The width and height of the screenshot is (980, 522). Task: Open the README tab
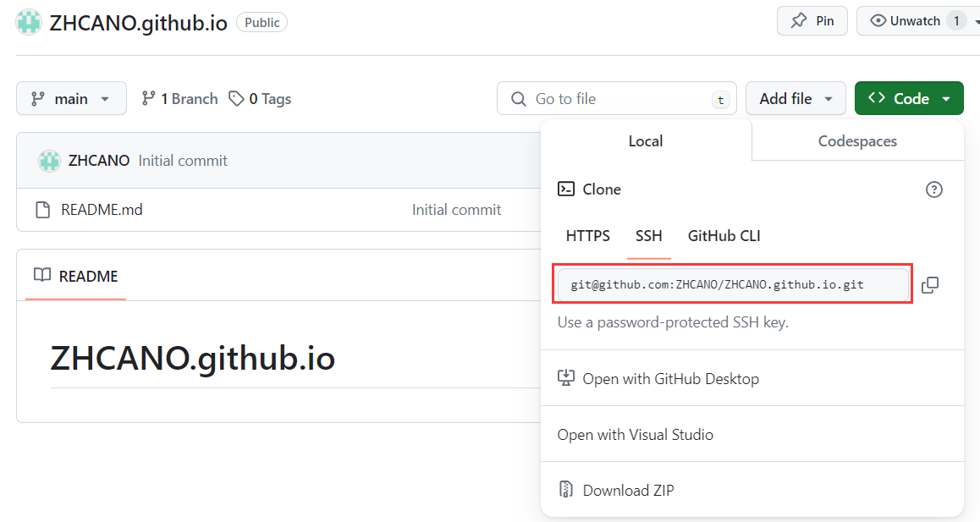pyautogui.click(x=75, y=276)
